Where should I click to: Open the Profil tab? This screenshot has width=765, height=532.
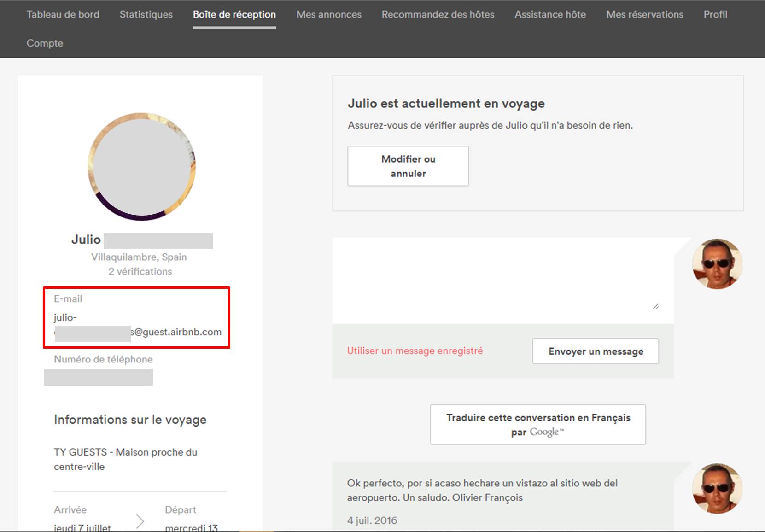click(x=715, y=14)
